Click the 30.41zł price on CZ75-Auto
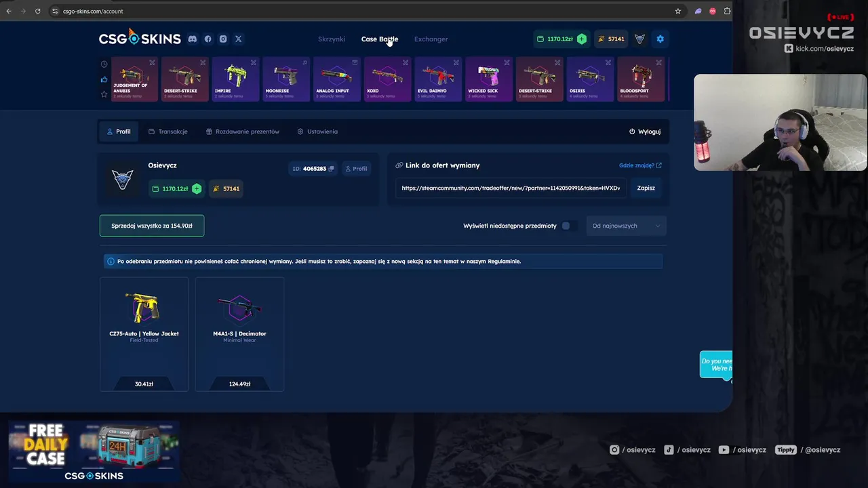This screenshot has width=868, height=488. [x=144, y=384]
